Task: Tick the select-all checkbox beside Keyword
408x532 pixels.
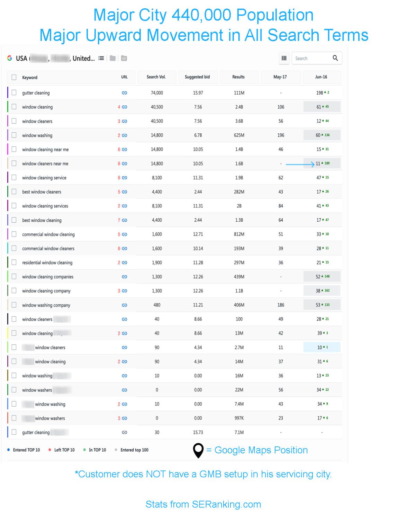Action: (x=14, y=77)
